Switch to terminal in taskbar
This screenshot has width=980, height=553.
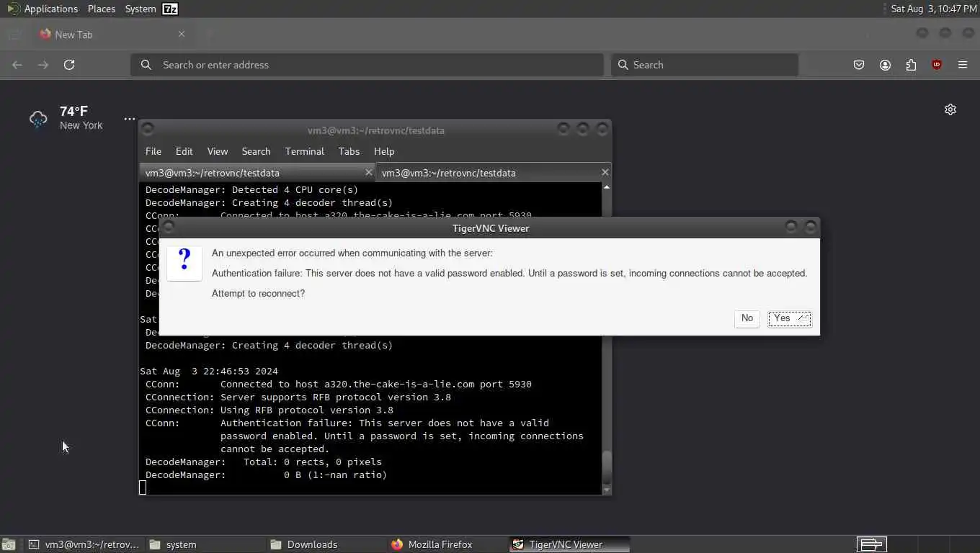click(x=84, y=544)
